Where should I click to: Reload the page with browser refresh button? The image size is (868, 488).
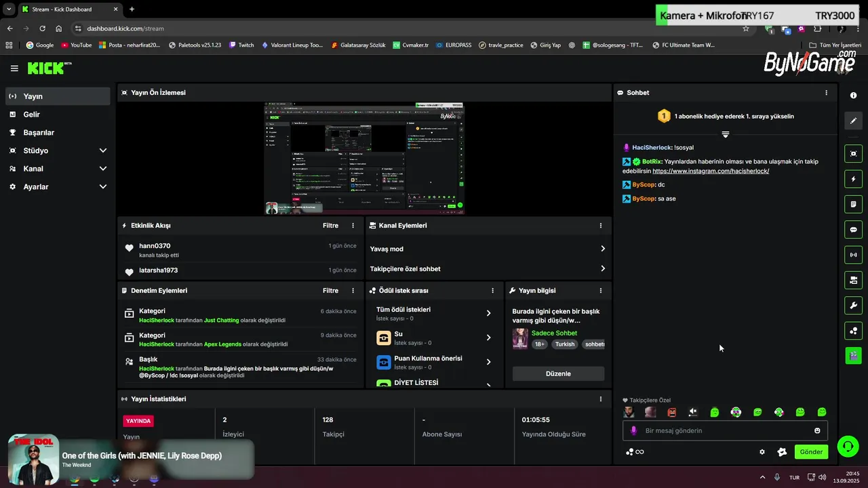point(42,28)
